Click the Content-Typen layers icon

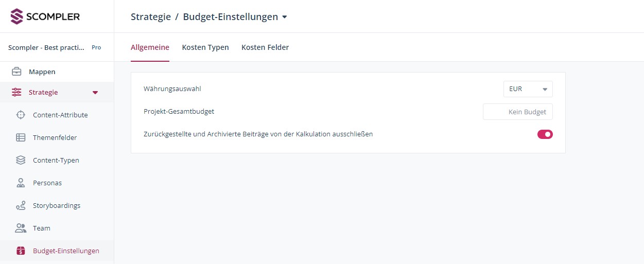[x=21, y=160]
